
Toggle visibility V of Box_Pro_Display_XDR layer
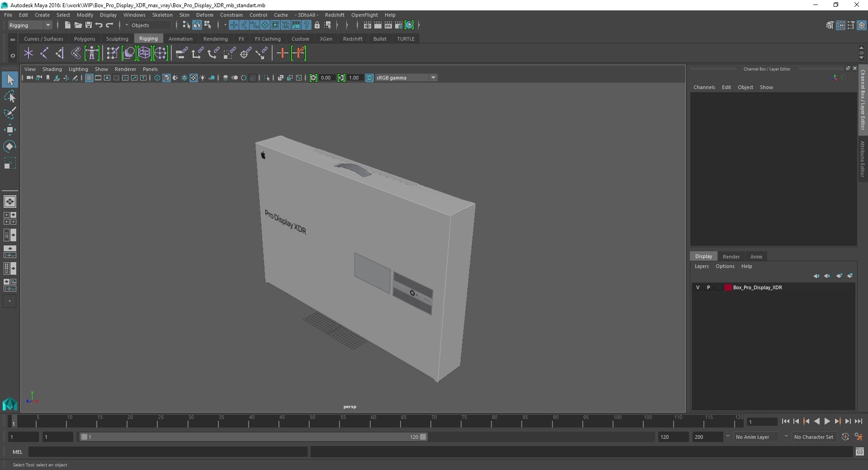[698, 287]
